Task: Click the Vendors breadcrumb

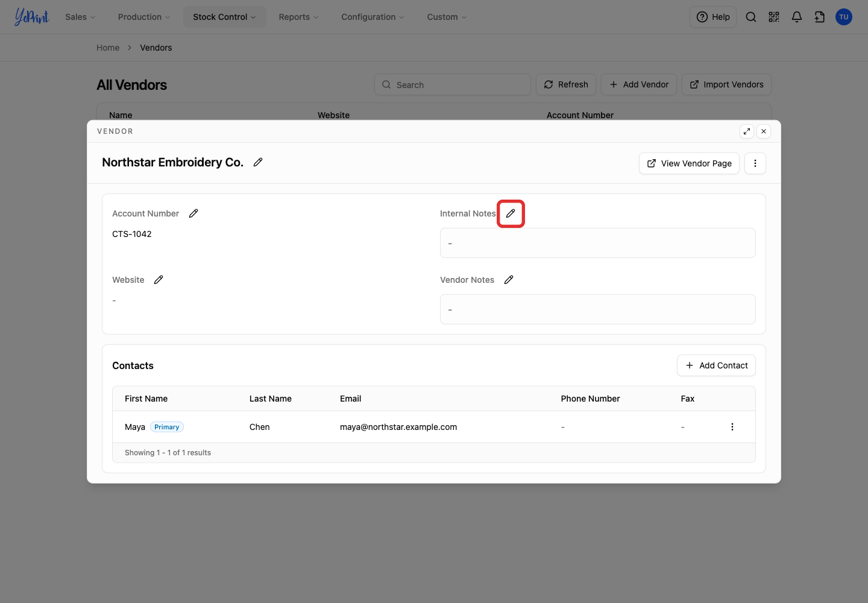Action: [x=156, y=48]
